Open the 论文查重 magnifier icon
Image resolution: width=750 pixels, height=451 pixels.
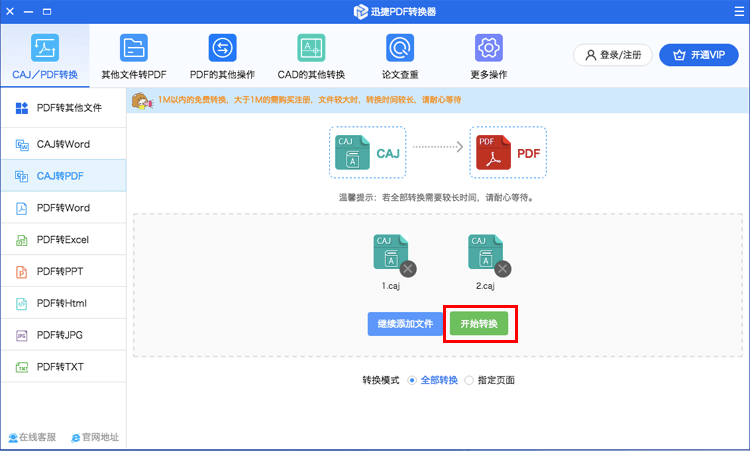[x=400, y=48]
